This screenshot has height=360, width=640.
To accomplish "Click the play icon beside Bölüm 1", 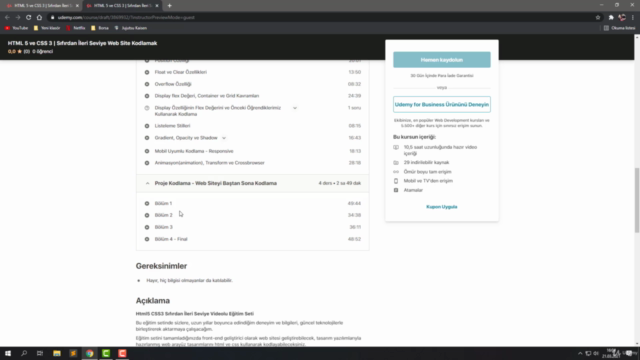I will (147, 203).
